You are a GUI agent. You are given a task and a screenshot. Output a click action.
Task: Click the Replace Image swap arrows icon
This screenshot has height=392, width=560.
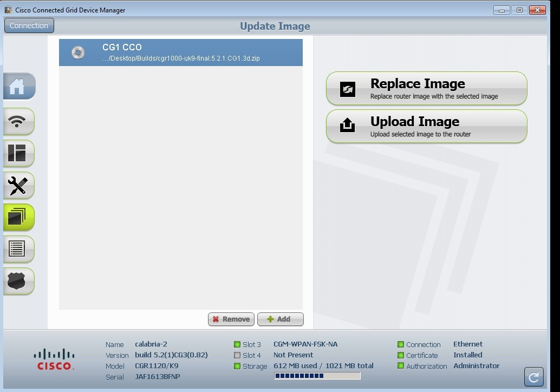pyautogui.click(x=348, y=89)
